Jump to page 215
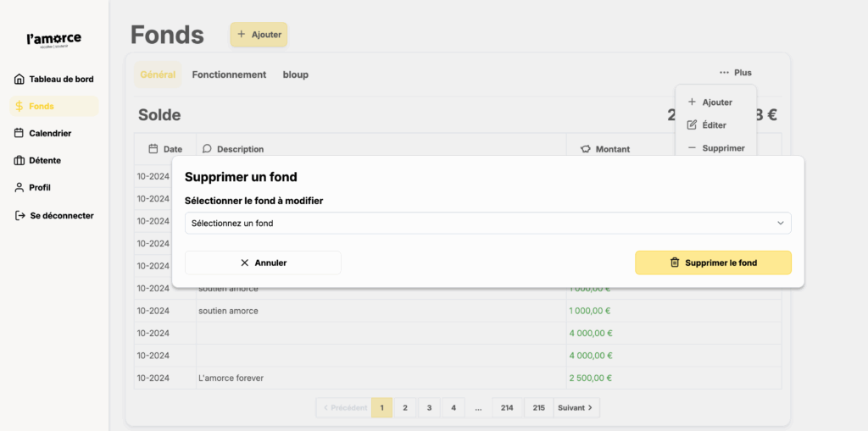Image resolution: width=868 pixels, height=431 pixels. pos(538,407)
